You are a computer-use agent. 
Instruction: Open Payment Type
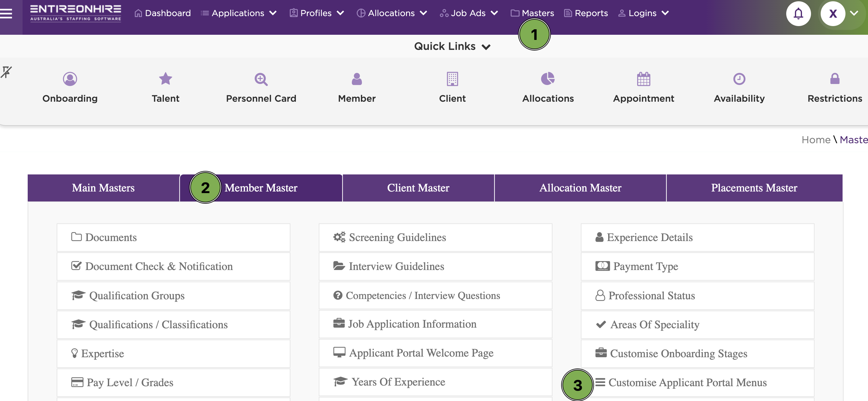(x=697, y=266)
